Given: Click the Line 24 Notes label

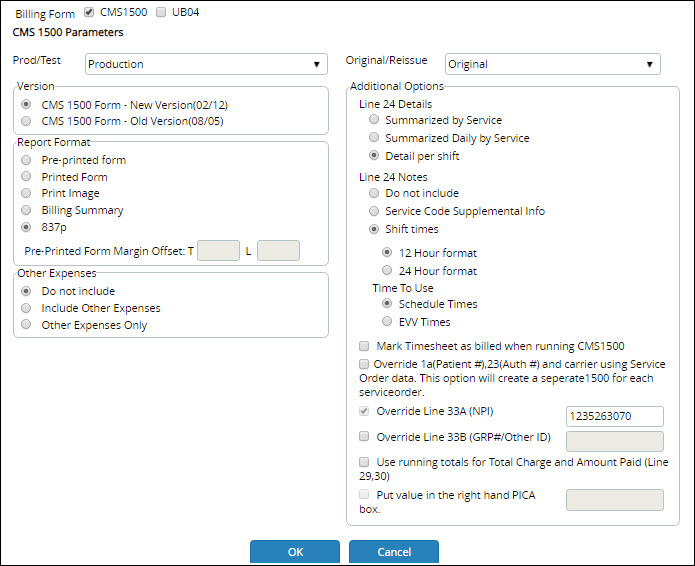Looking at the screenshot, I should click(393, 177).
